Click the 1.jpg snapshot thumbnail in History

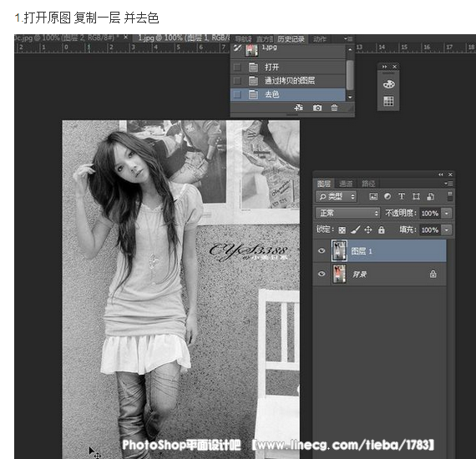pos(251,50)
